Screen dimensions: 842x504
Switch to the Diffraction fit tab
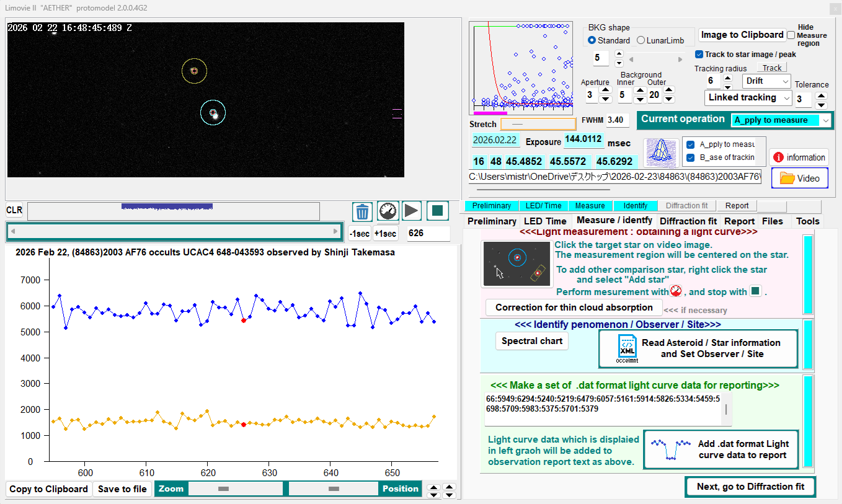click(688, 221)
